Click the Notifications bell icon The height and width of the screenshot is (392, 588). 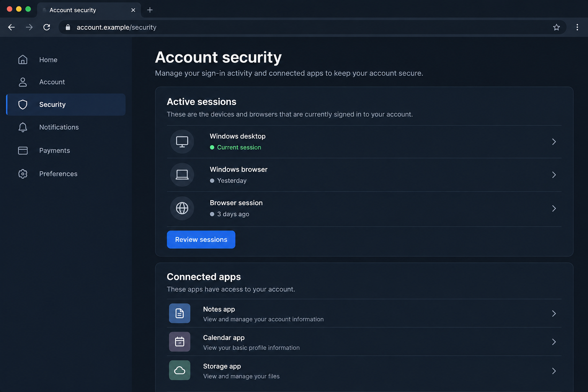click(x=23, y=127)
